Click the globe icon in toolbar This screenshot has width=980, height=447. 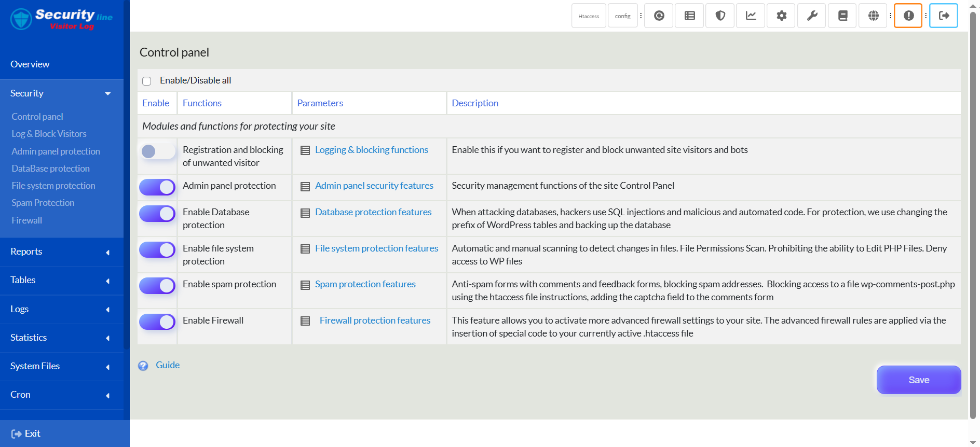tap(873, 16)
